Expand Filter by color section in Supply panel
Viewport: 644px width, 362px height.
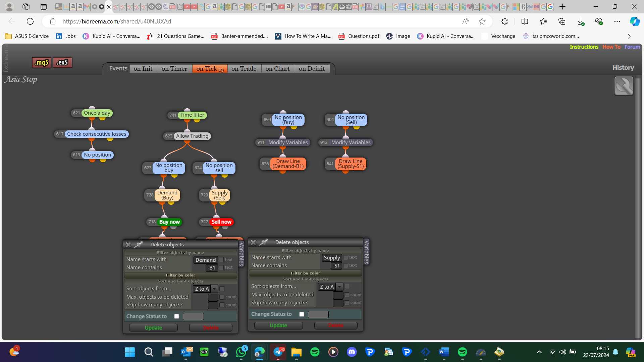point(306,273)
